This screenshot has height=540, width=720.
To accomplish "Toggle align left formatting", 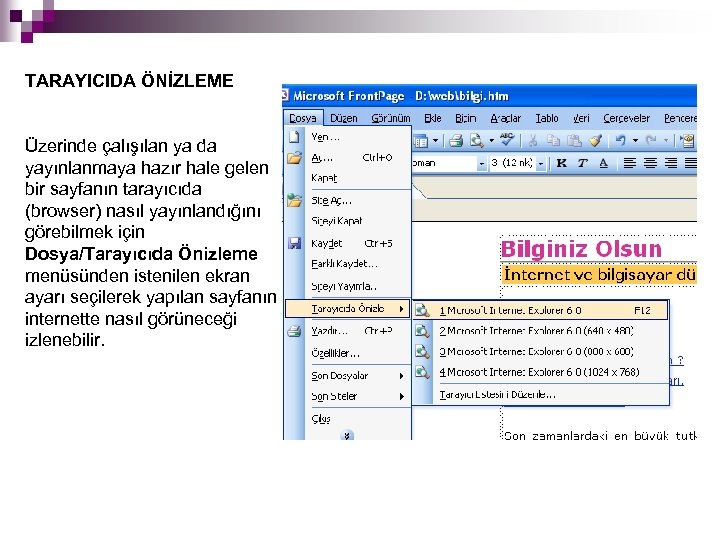I will click(x=629, y=163).
